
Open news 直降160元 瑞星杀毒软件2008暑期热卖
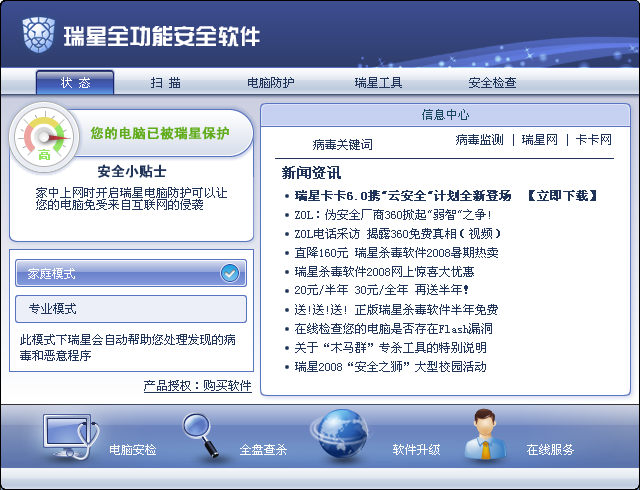(x=396, y=253)
